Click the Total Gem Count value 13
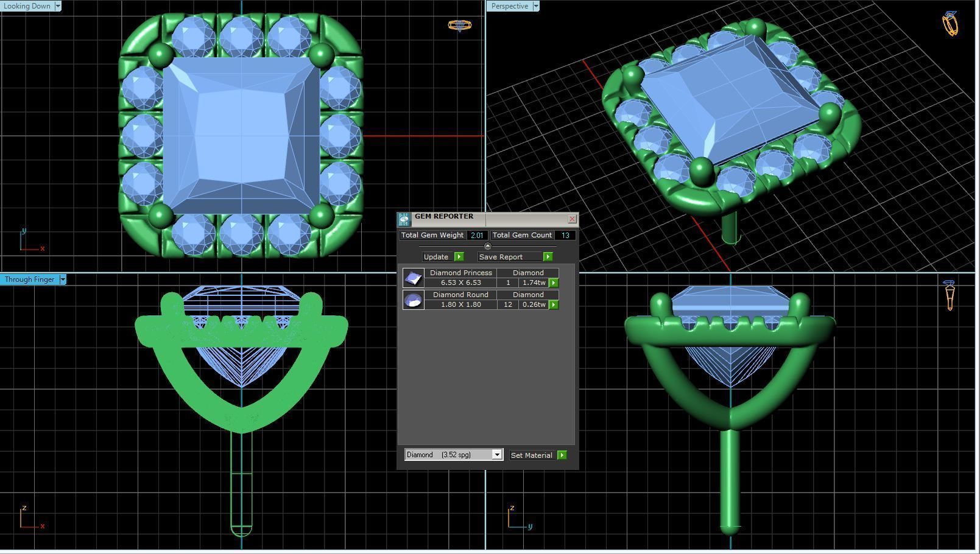 click(x=565, y=235)
